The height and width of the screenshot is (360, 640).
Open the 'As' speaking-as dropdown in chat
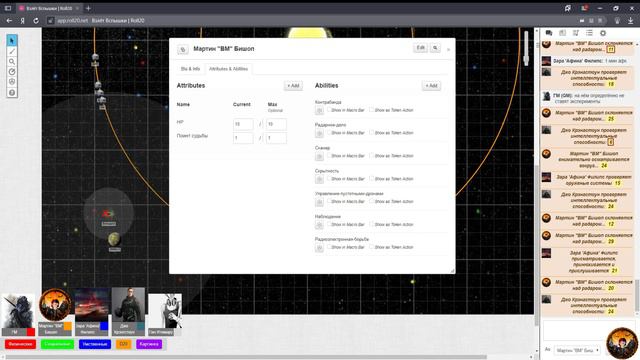pos(578,350)
